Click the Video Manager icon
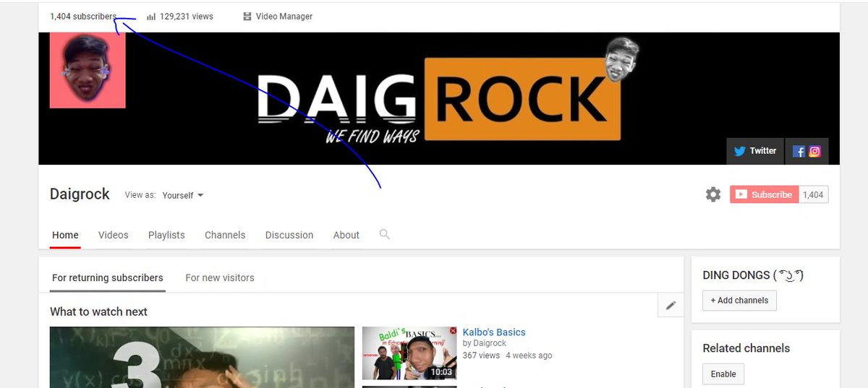The width and height of the screenshot is (868, 388). (x=247, y=17)
